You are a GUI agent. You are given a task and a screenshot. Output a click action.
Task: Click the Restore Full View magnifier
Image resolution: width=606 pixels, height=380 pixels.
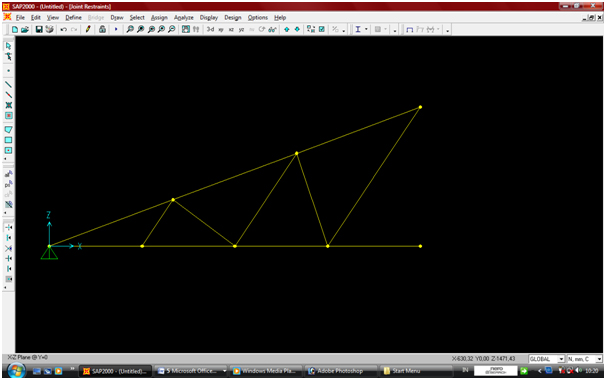tap(141, 29)
